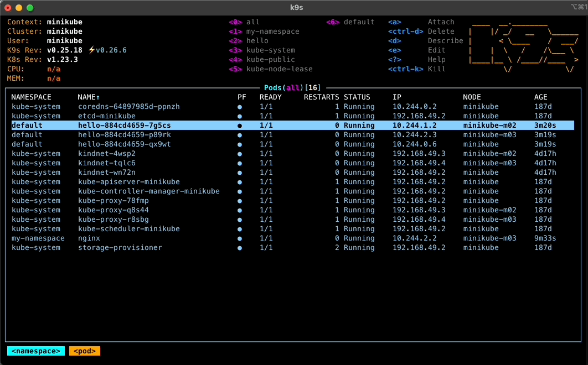The width and height of the screenshot is (588, 365).
Task: Select the default namespace shortcut <6>
Action: (350, 22)
